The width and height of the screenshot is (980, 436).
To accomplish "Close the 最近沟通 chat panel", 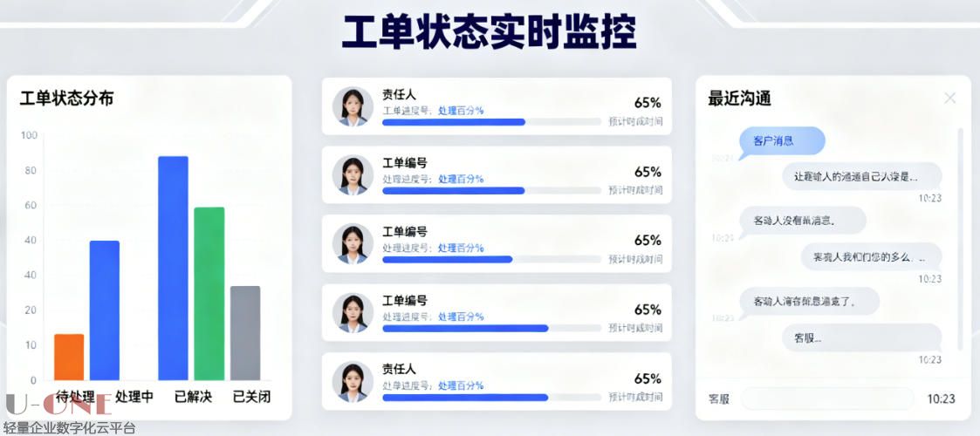I will point(950,99).
